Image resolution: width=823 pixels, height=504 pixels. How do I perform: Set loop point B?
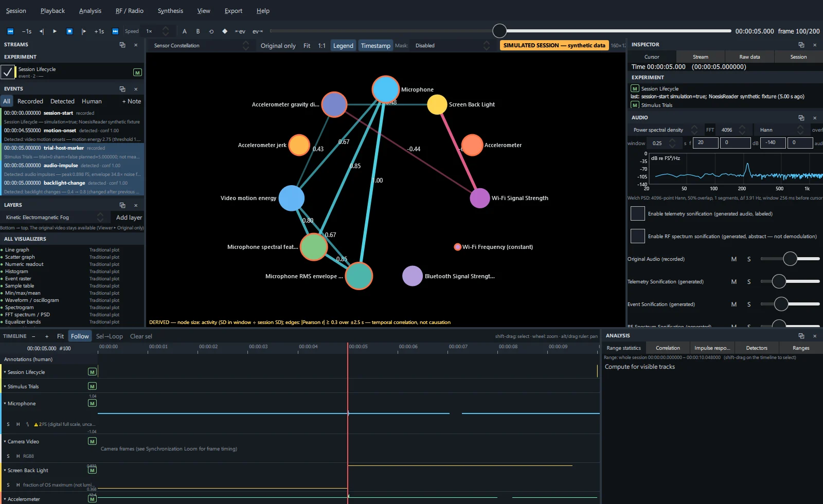tap(198, 31)
